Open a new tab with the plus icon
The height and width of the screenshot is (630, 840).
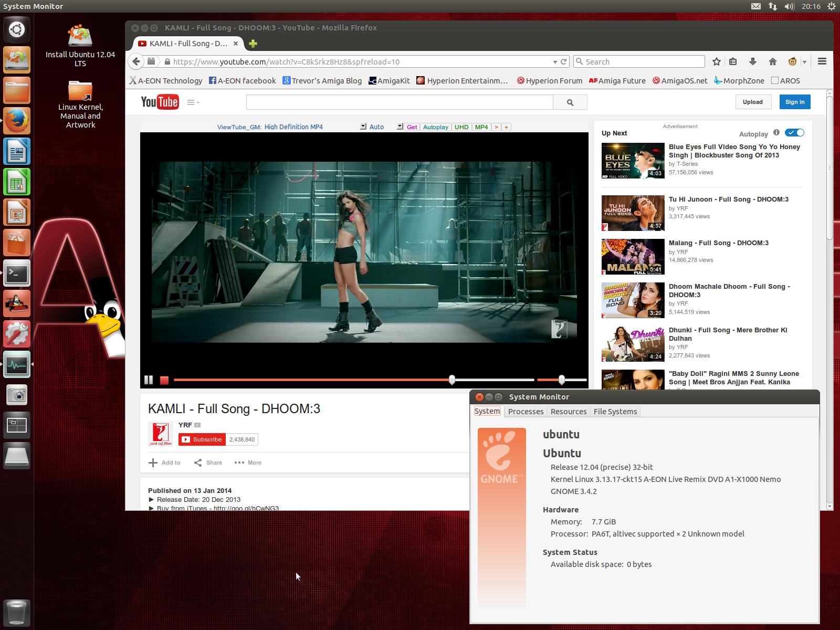[253, 44]
